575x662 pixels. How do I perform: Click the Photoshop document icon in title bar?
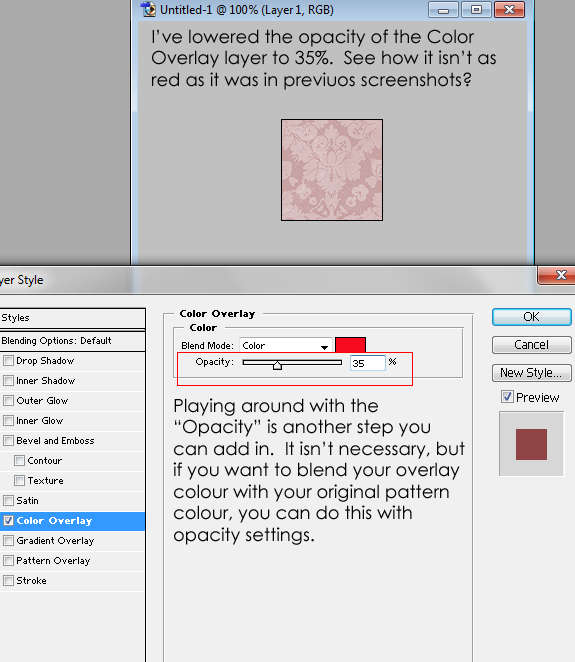point(148,9)
